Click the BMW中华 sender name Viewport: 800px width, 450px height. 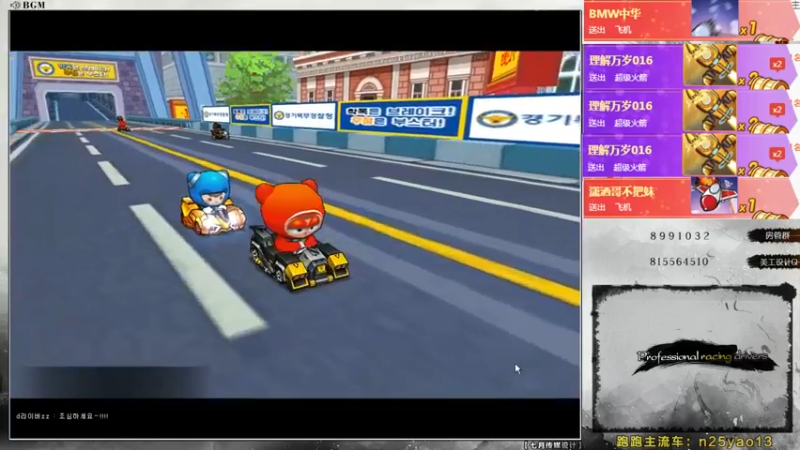tap(614, 13)
